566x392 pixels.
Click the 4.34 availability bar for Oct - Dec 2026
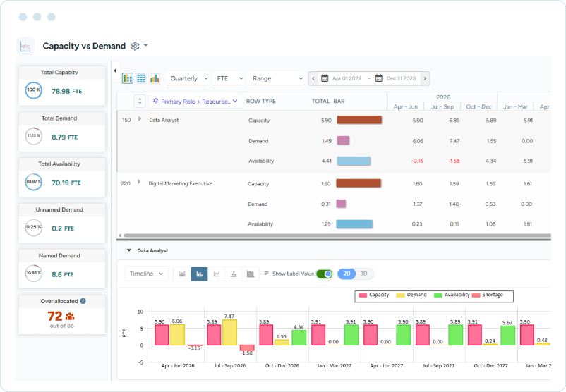(x=299, y=338)
